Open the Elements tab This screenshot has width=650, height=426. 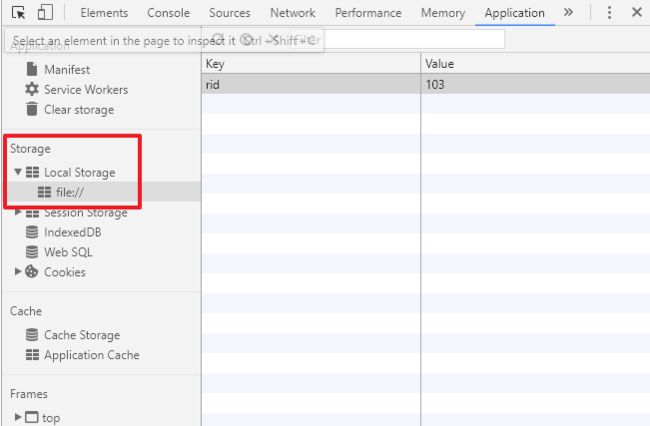coord(104,13)
